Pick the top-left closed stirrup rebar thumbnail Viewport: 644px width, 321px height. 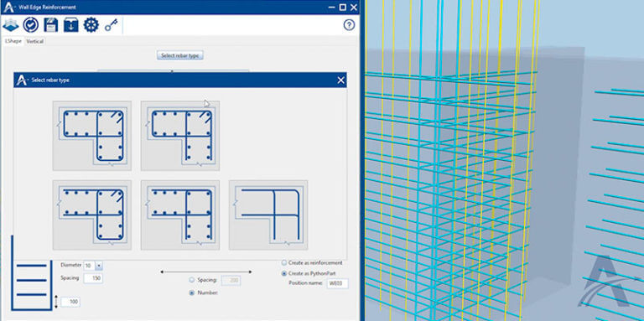pyautogui.click(x=92, y=136)
